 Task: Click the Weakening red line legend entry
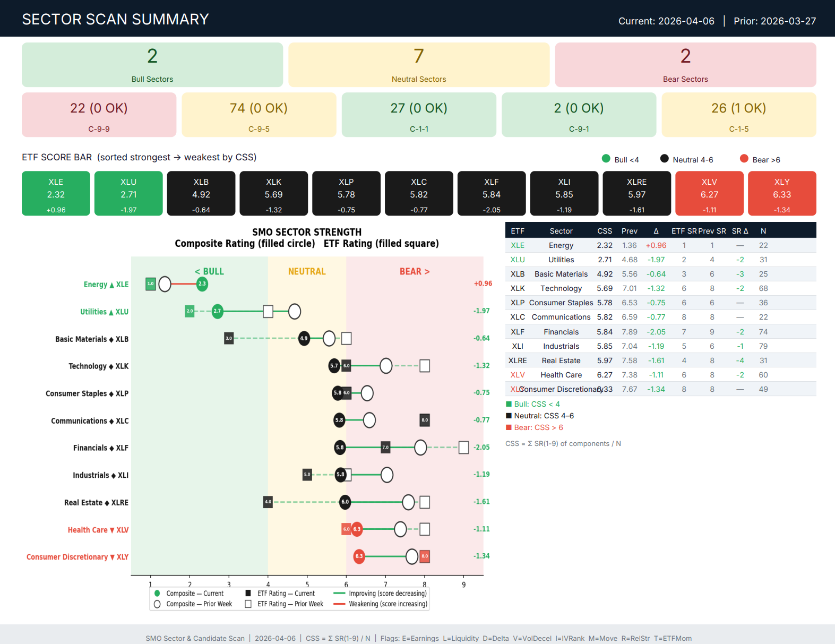(x=380, y=604)
